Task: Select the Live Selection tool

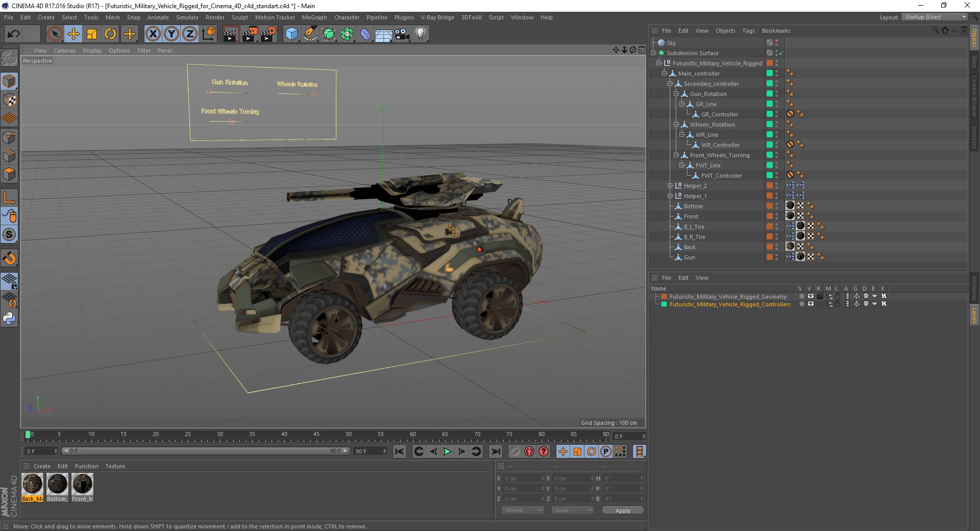Action: pos(55,34)
